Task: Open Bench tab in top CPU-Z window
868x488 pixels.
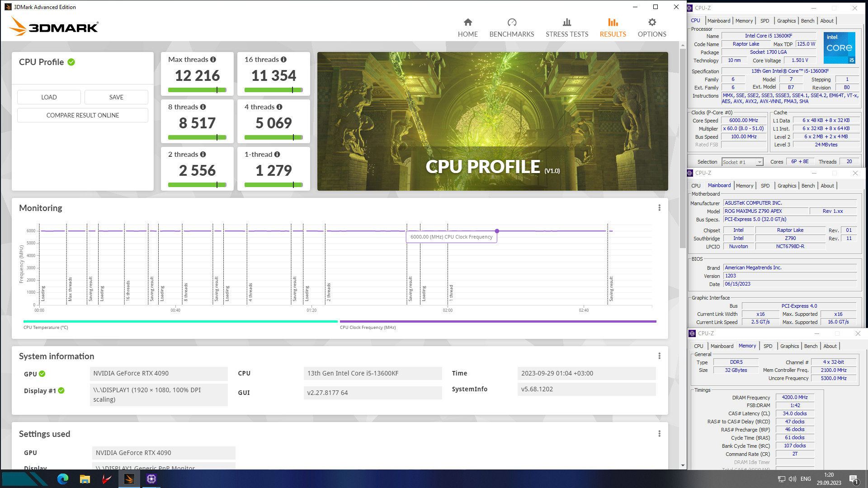Action: [807, 21]
